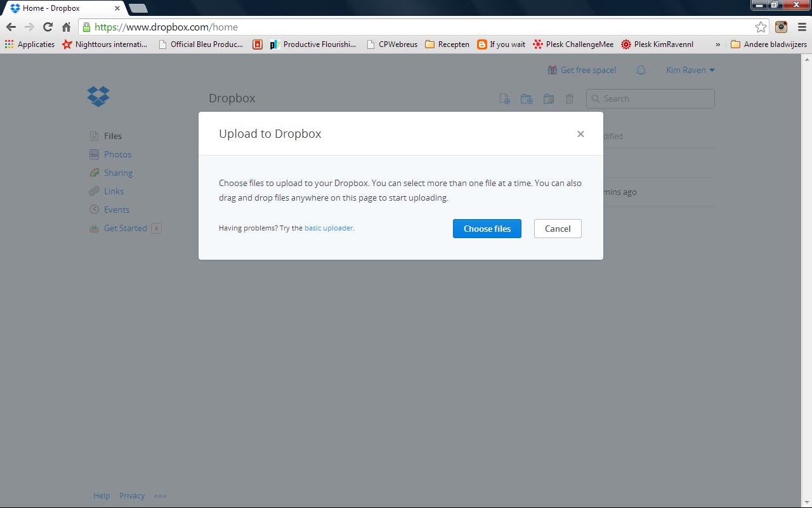Open the Chrome menu button
Screen dimensions: 812x508
802,27
